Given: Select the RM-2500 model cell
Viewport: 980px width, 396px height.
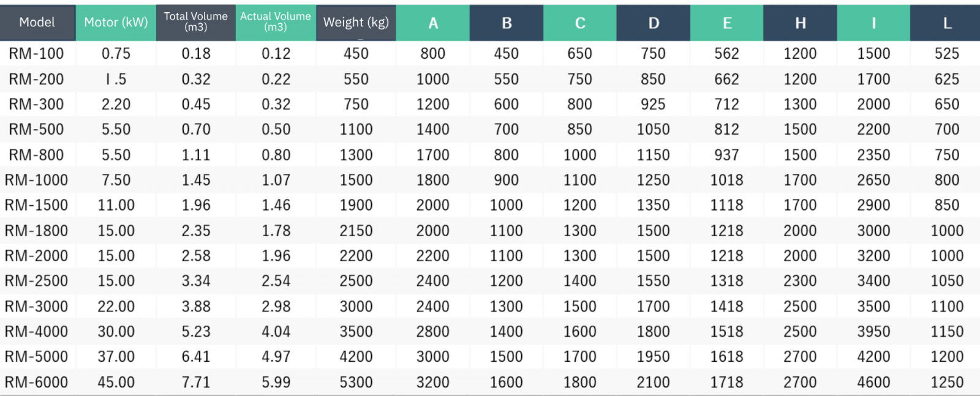Looking at the screenshot, I should click(36, 281).
